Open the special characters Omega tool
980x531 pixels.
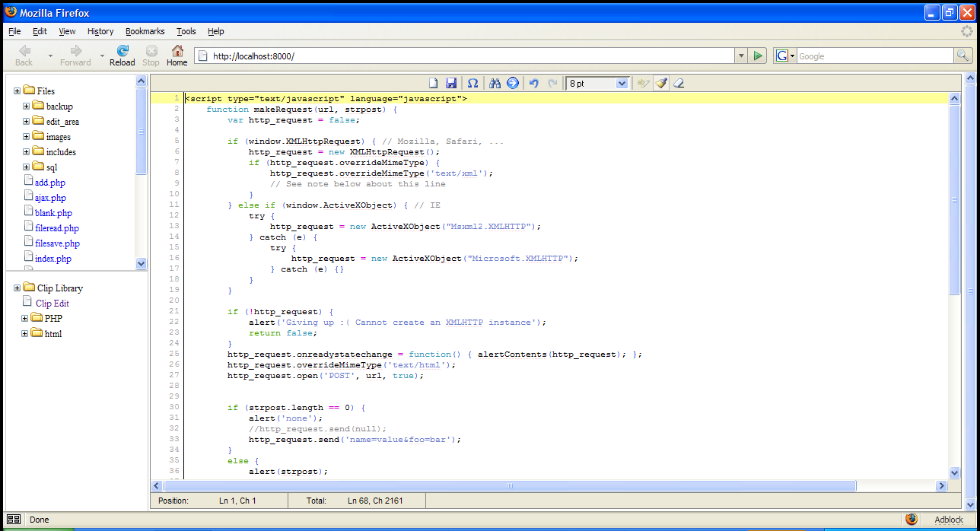pyautogui.click(x=473, y=83)
